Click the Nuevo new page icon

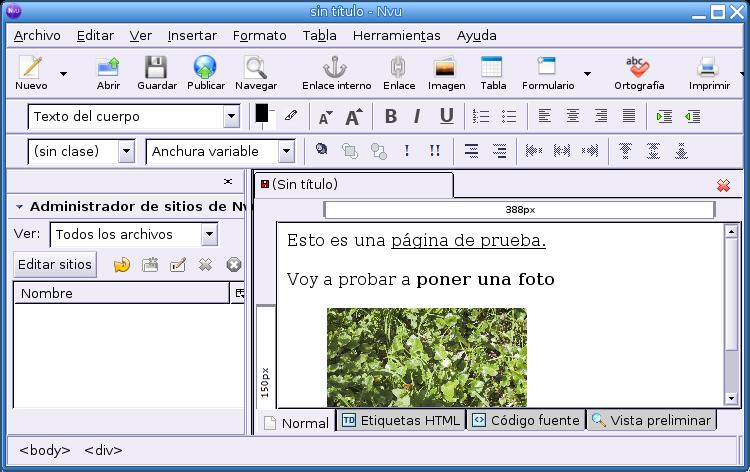[31, 67]
